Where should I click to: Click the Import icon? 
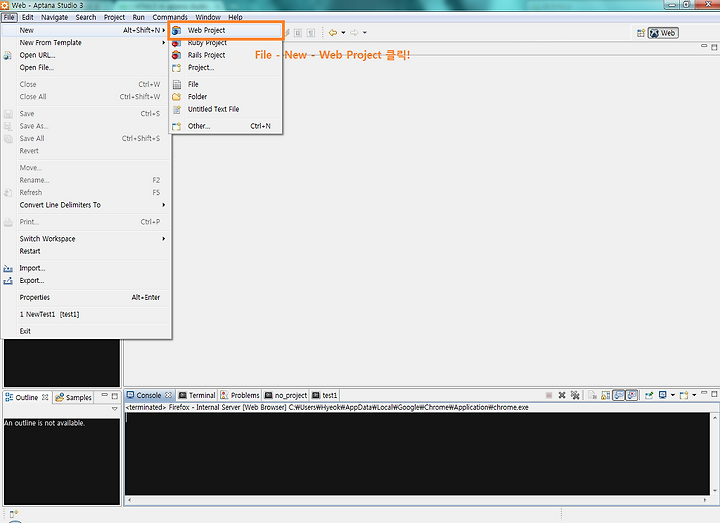click(8, 268)
